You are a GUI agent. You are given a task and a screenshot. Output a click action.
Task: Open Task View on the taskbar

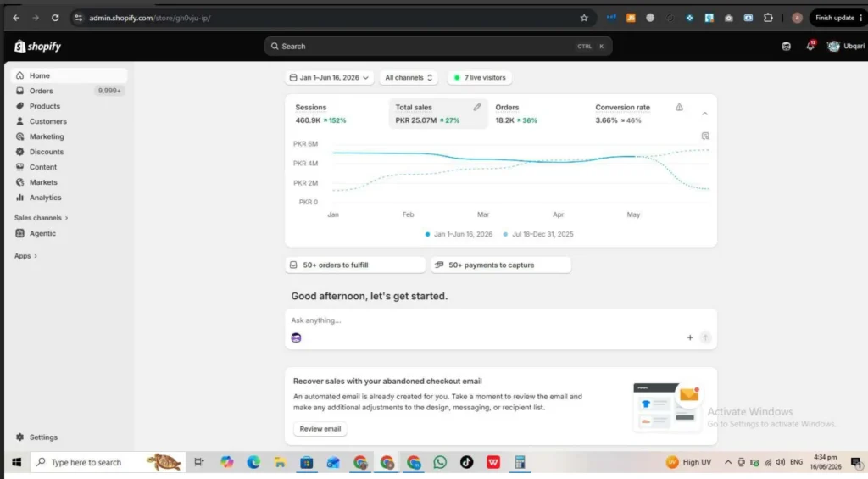click(x=199, y=462)
